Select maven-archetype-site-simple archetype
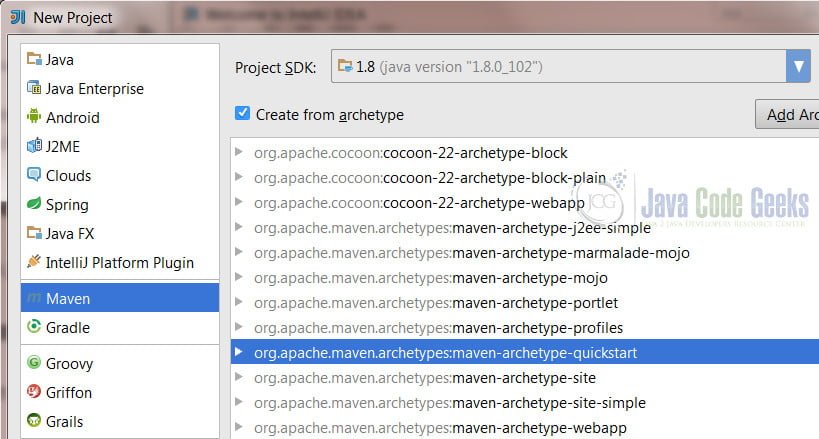The width and height of the screenshot is (819, 439). point(450,402)
